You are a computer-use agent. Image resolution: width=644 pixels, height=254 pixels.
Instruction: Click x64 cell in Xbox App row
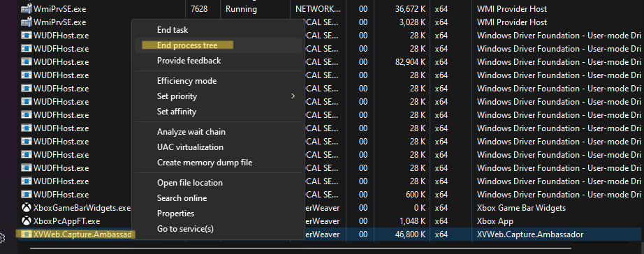point(441,221)
